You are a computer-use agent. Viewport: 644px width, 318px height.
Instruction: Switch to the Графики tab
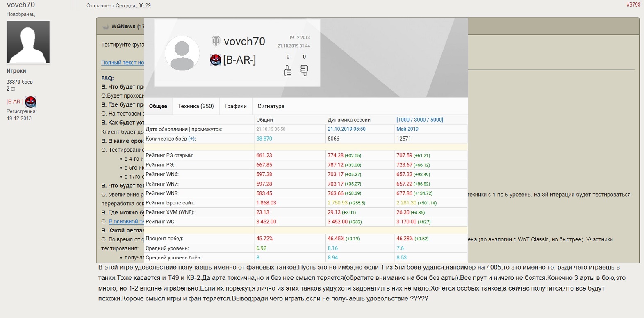click(x=236, y=106)
